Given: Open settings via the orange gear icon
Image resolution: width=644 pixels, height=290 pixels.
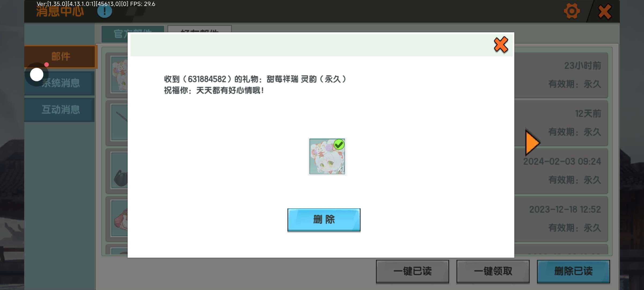Looking at the screenshot, I should tap(572, 11).
